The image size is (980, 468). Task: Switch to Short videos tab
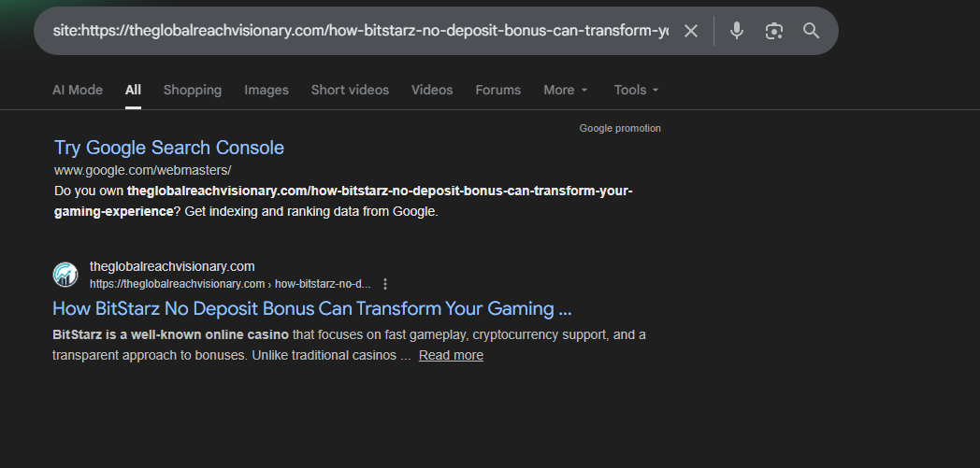tap(350, 90)
